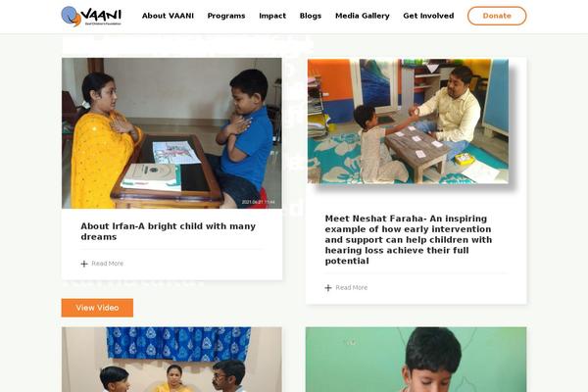Click the Irfan story card
Image resolution: width=588 pixels, height=392 pixels.
coord(171,169)
